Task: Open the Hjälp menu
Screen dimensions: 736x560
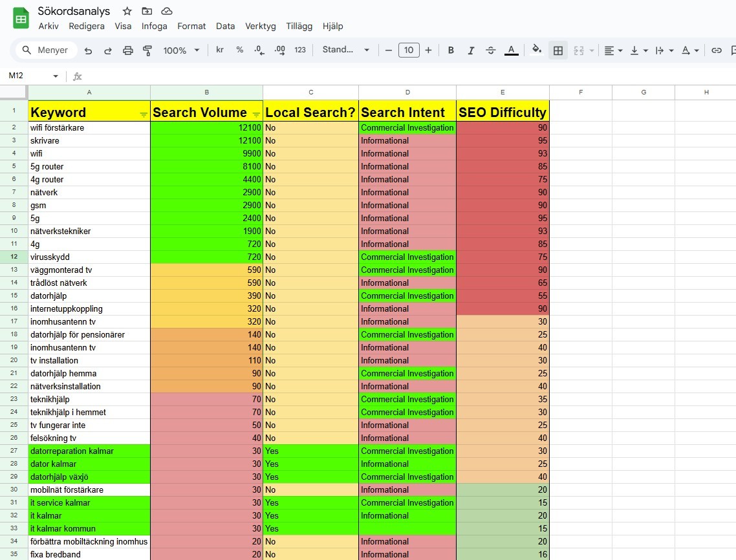Action: click(x=333, y=27)
